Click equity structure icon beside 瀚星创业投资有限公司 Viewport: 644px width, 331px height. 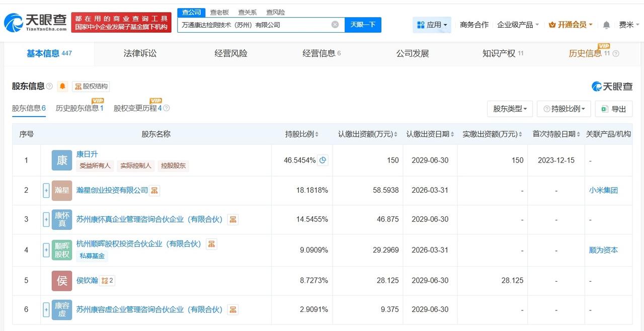coord(154,190)
